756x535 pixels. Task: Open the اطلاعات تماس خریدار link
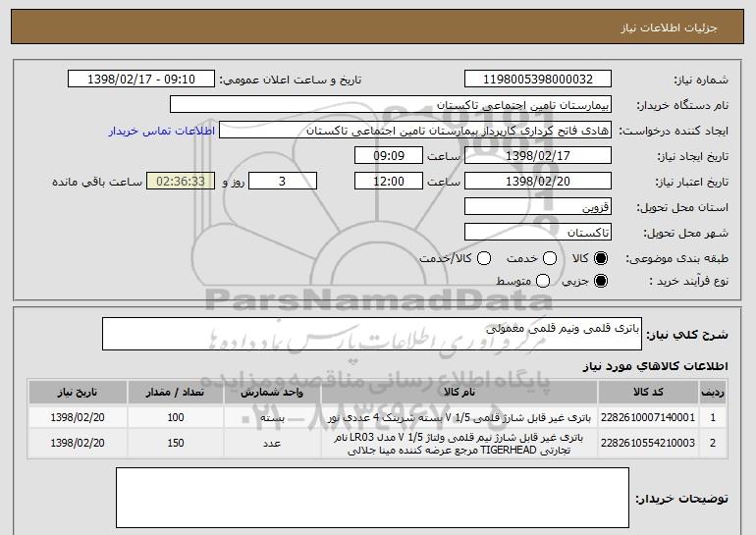click(x=162, y=131)
